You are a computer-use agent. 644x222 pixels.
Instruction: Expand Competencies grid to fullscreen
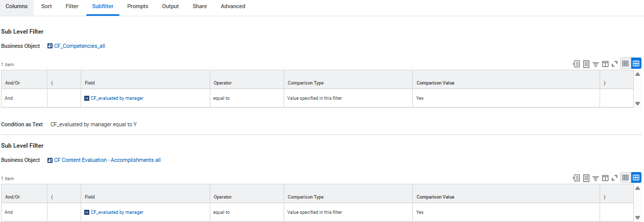click(614, 64)
